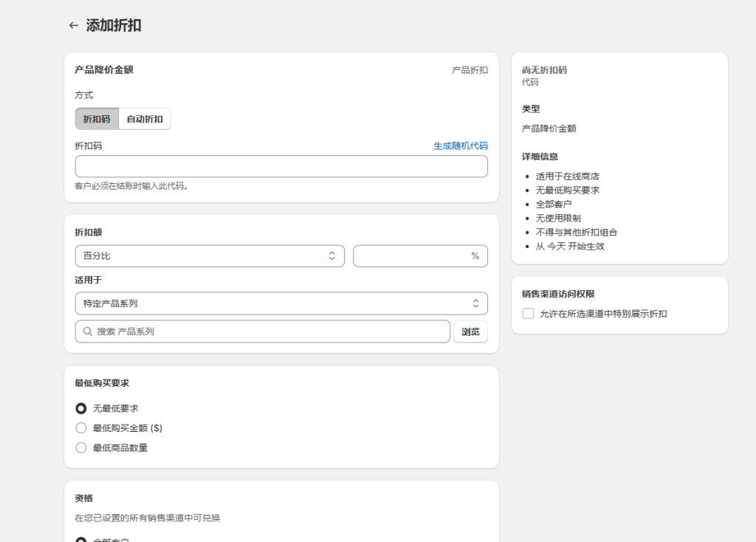Choose 最低商品数量 as minimum requirement
Image resolution: width=756 pixels, height=542 pixels.
click(81, 447)
